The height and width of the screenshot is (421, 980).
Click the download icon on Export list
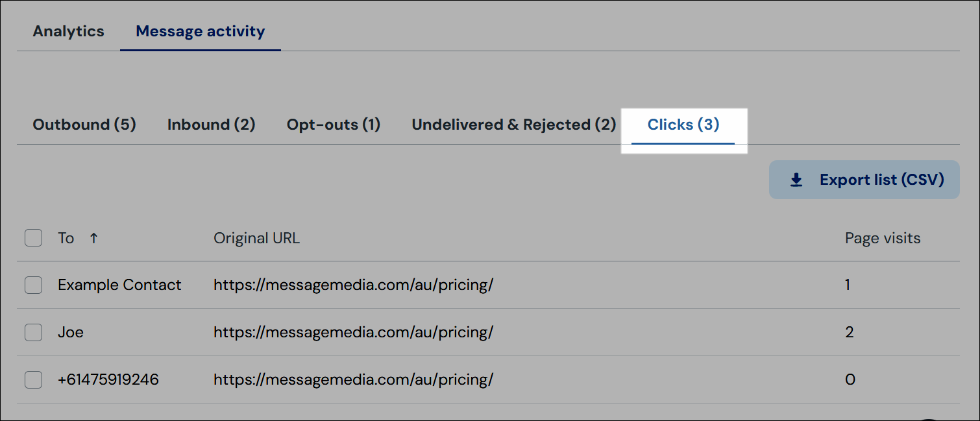click(x=796, y=180)
